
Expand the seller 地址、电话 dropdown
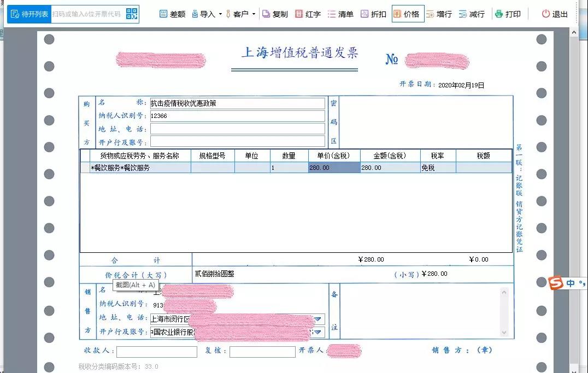point(317,318)
